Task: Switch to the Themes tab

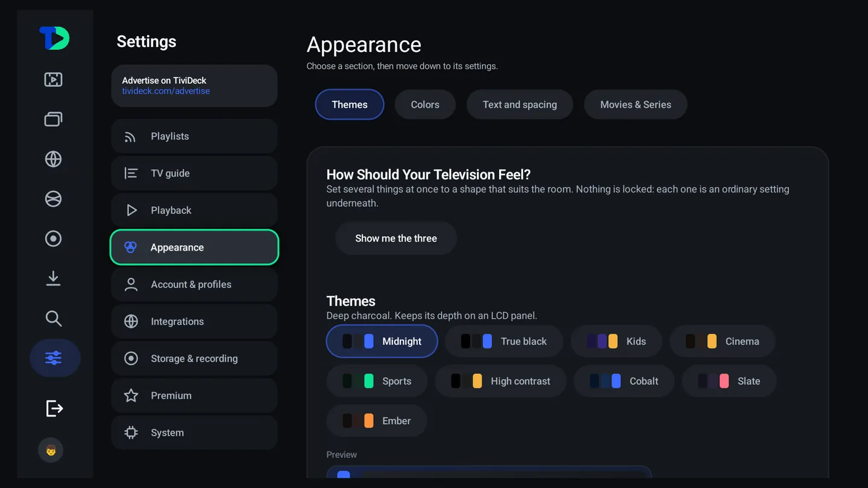Action: pos(350,104)
